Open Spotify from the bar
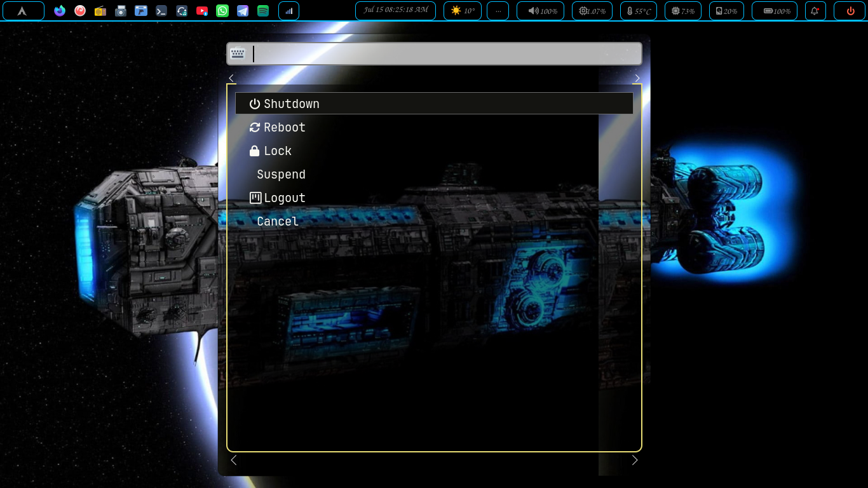Viewport: 868px width, 488px height. 263,11
